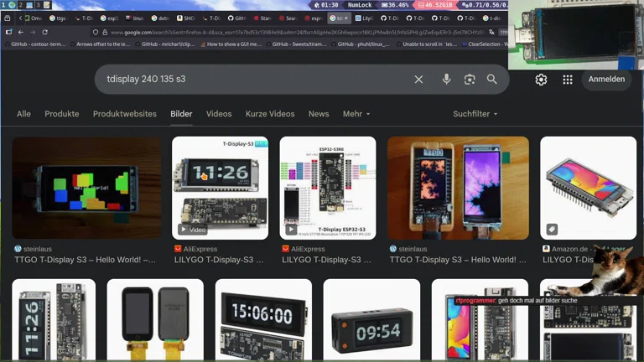Go forward with browser forward arrow
The image size is (644, 362).
coord(33,32)
